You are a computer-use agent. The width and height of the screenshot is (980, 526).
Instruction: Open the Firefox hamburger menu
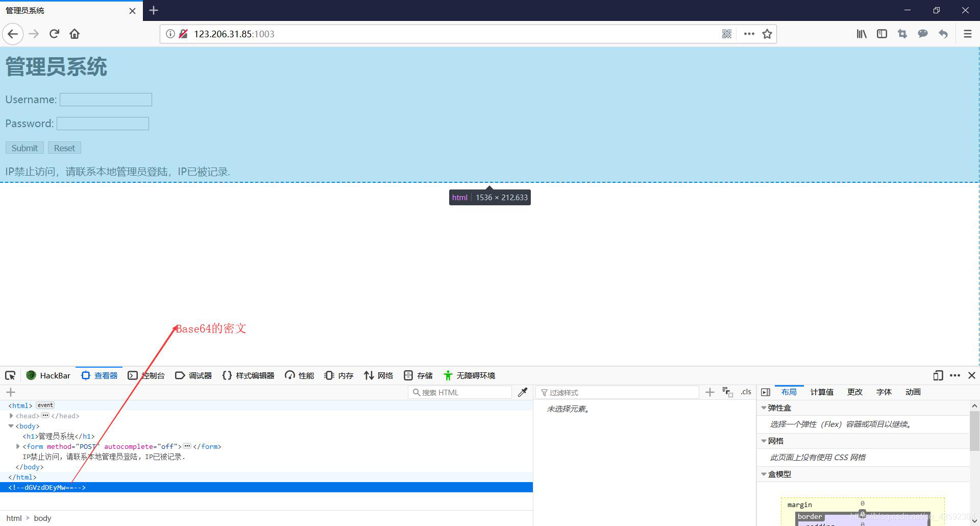967,34
